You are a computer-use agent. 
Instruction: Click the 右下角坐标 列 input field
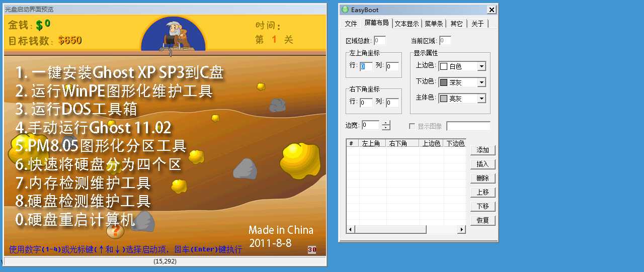pos(392,103)
